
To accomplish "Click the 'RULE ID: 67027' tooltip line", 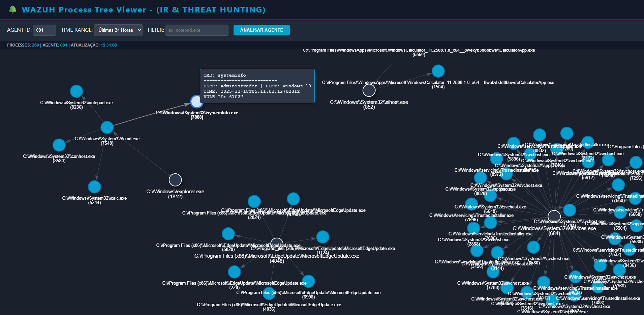I will [x=223, y=97].
